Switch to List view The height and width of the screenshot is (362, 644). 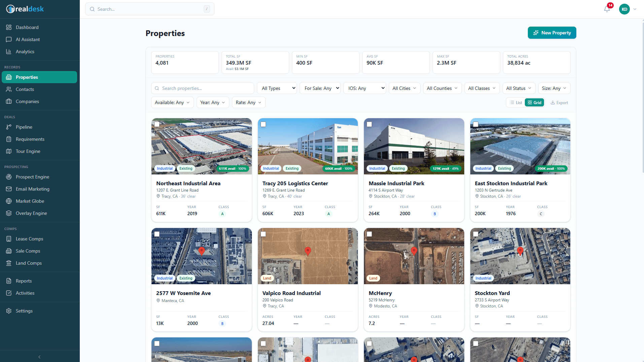[x=516, y=103]
